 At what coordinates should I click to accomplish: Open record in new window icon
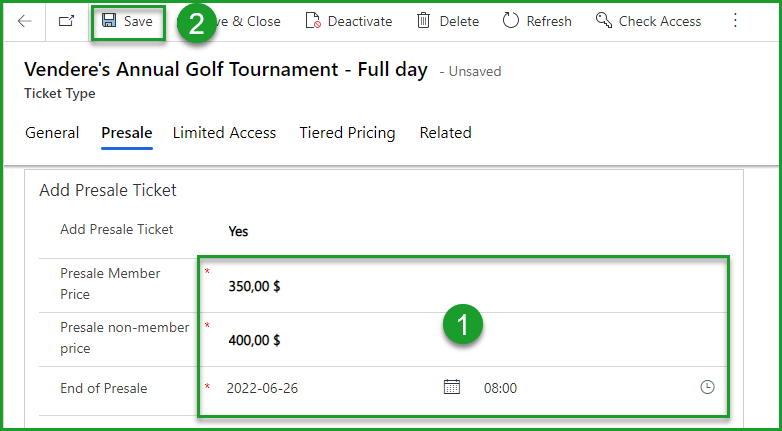[66, 21]
